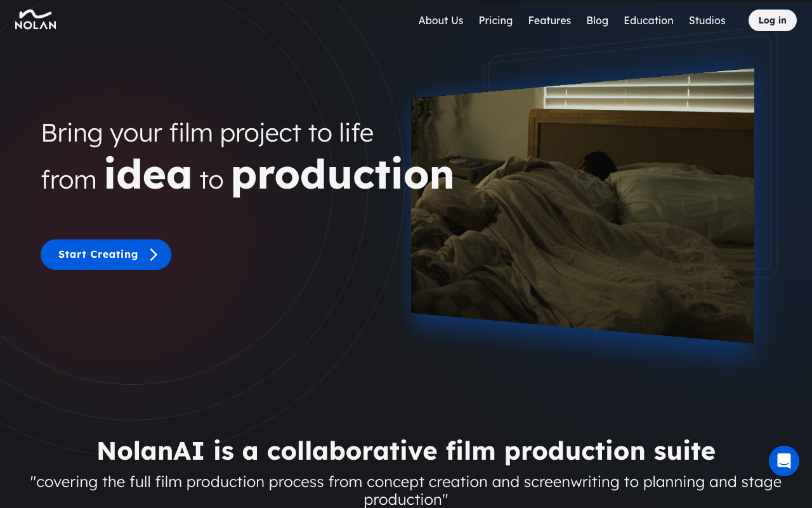Open the About Us page

click(441, 20)
